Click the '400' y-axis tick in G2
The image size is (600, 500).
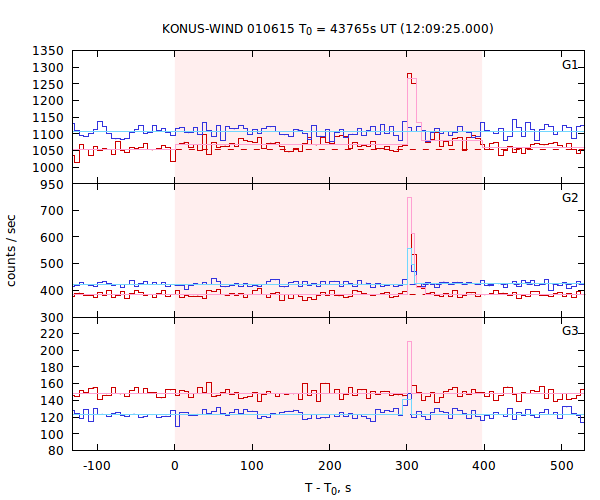pyautogui.click(x=52, y=291)
